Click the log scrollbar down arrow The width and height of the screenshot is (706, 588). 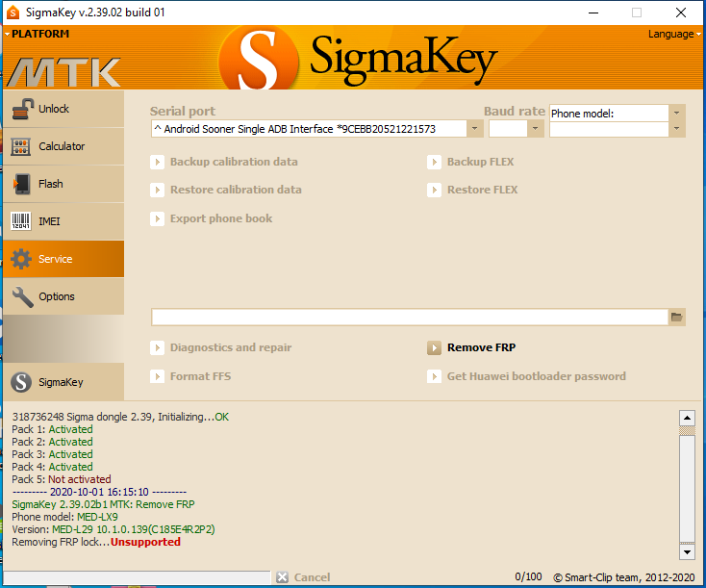pos(687,552)
